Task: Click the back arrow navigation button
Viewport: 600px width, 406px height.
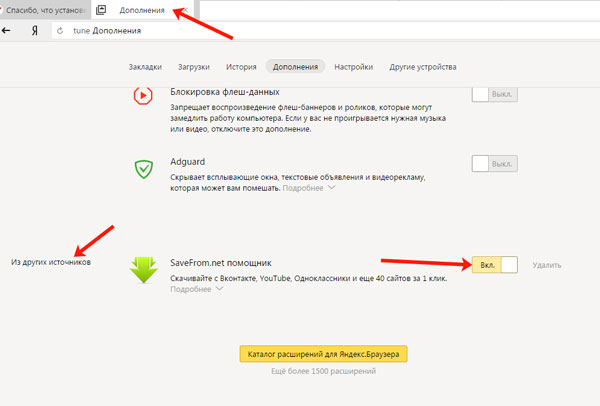Action: click(x=7, y=31)
